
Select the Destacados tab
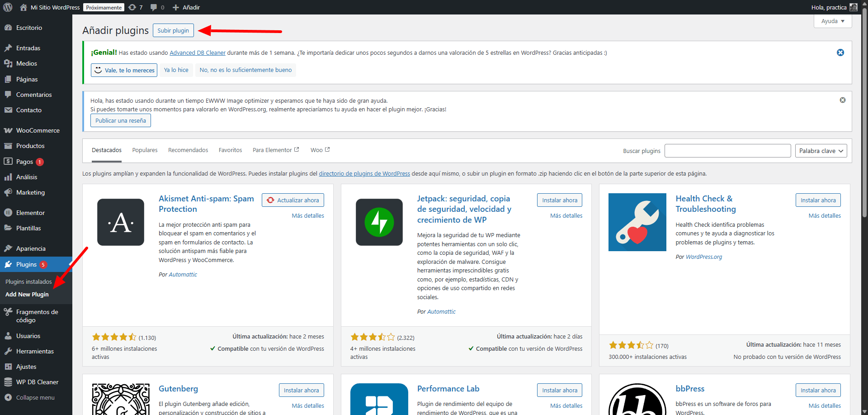tap(107, 150)
